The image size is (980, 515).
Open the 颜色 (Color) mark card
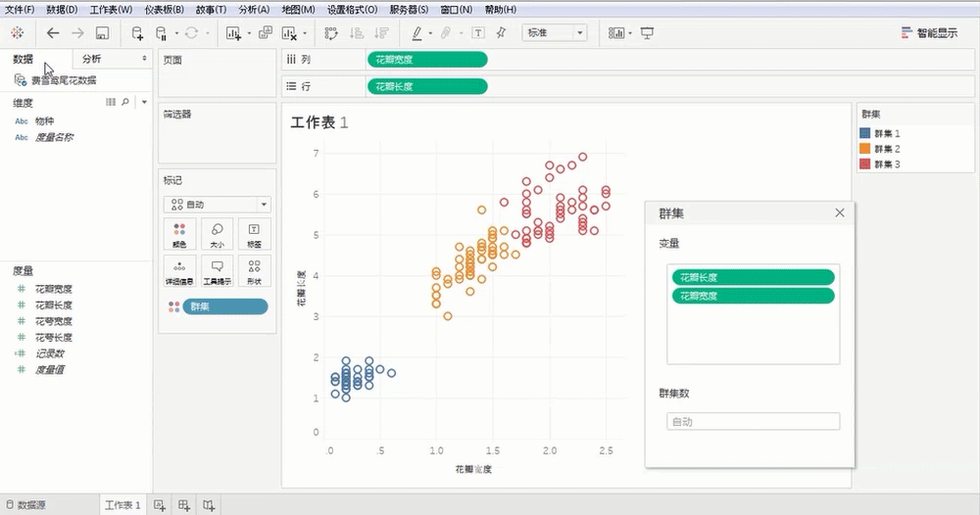(178, 233)
